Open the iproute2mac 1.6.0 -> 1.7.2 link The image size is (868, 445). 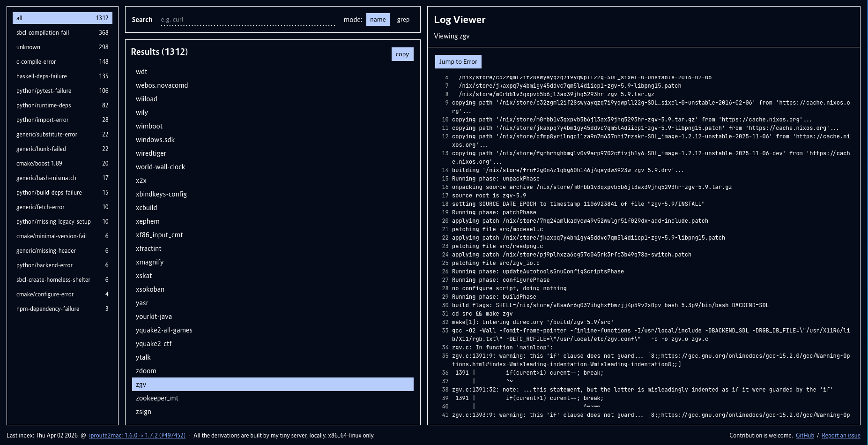click(137, 436)
